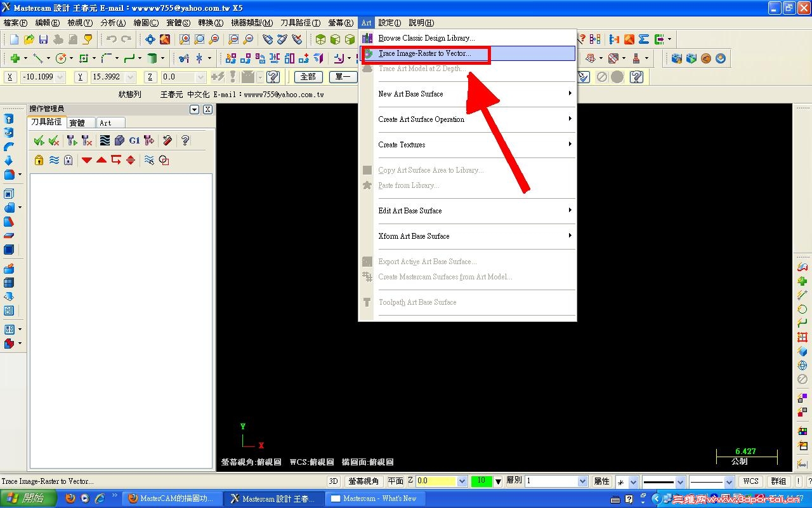Open the point style dropdown
This screenshot has width=812, height=508.
tap(633, 482)
